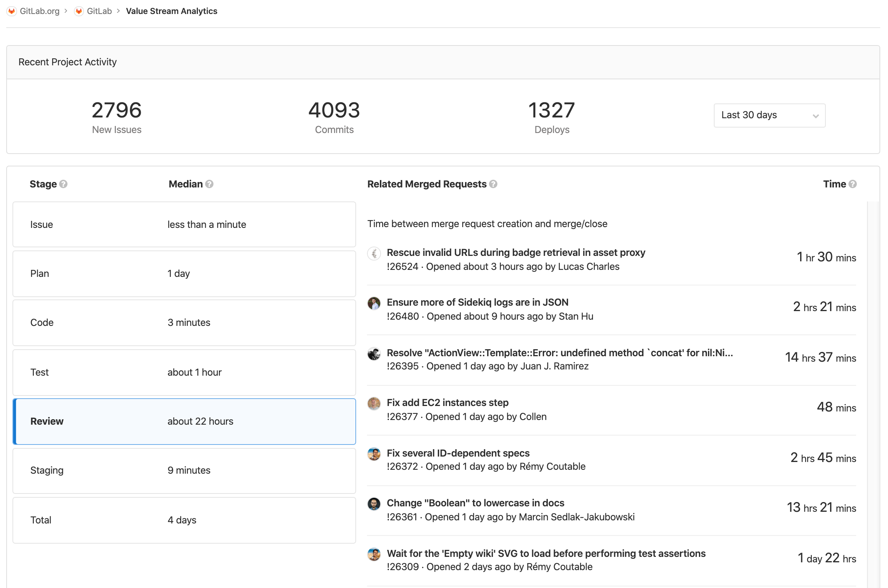The width and height of the screenshot is (888, 588).
Task: Select the Total stage row
Action: click(x=184, y=520)
